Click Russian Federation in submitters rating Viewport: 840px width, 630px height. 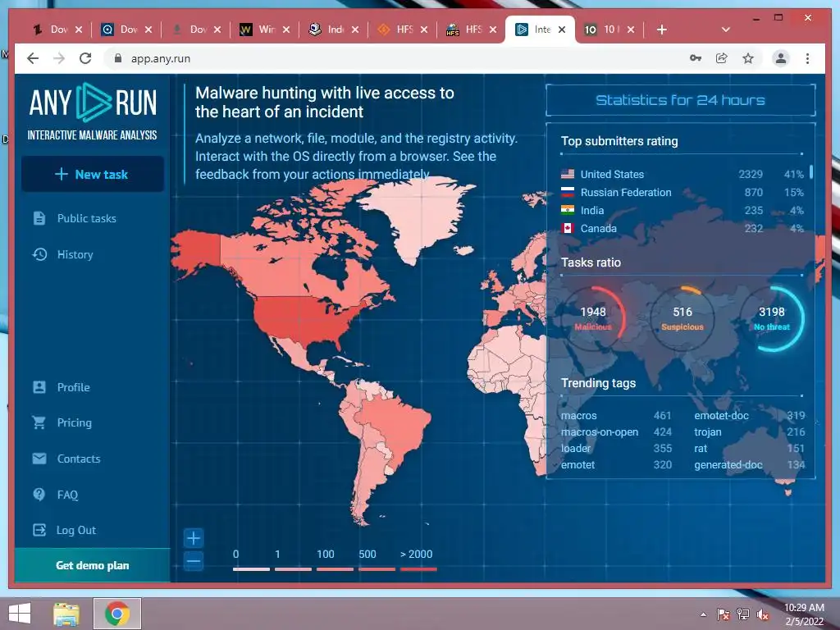[x=682, y=192]
